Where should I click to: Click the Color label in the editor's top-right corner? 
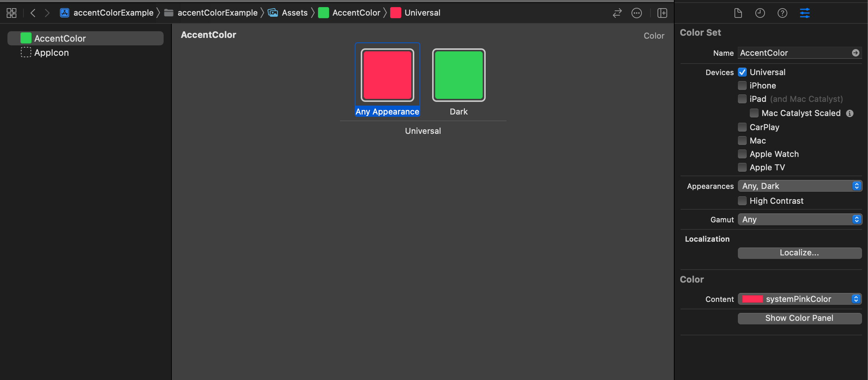tap(654, 36)
